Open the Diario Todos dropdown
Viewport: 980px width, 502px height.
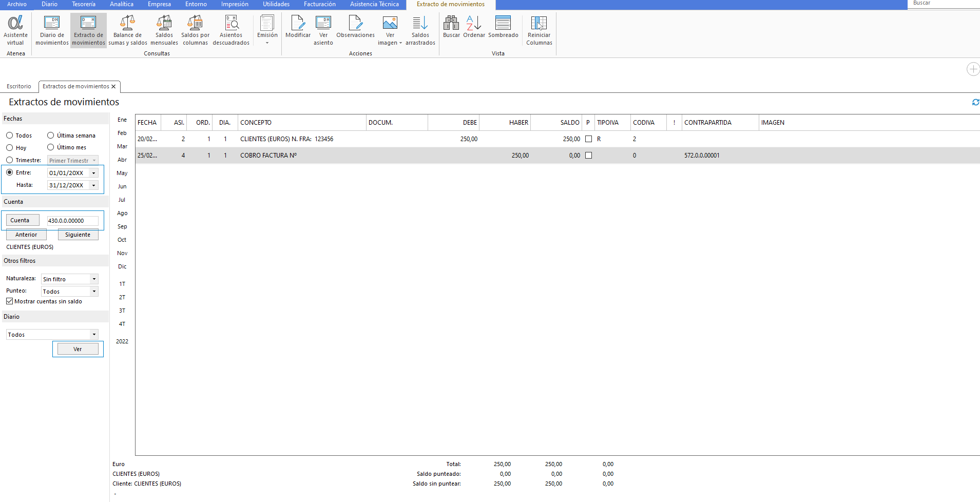(94, 335)
